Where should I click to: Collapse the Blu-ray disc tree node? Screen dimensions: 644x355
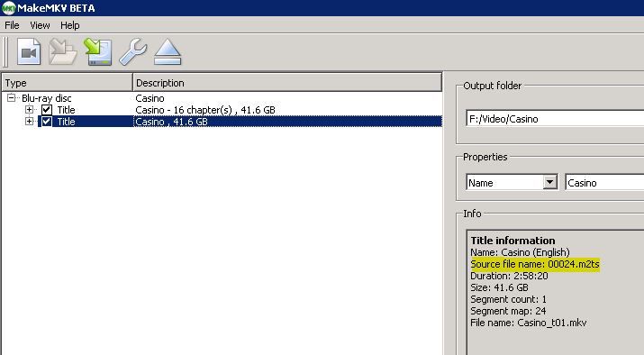[x=12, y=98]
